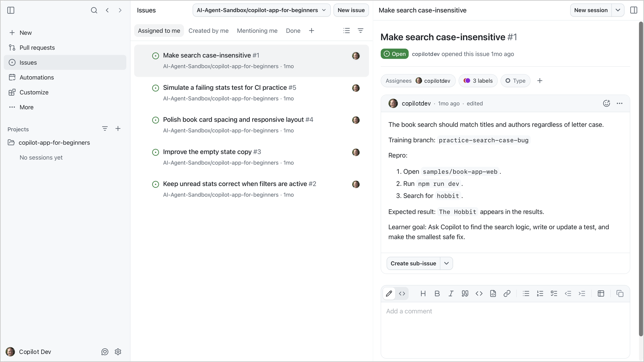Click the Add a comment text field
This screenshot has width=644, height=362.
[505, 330]
